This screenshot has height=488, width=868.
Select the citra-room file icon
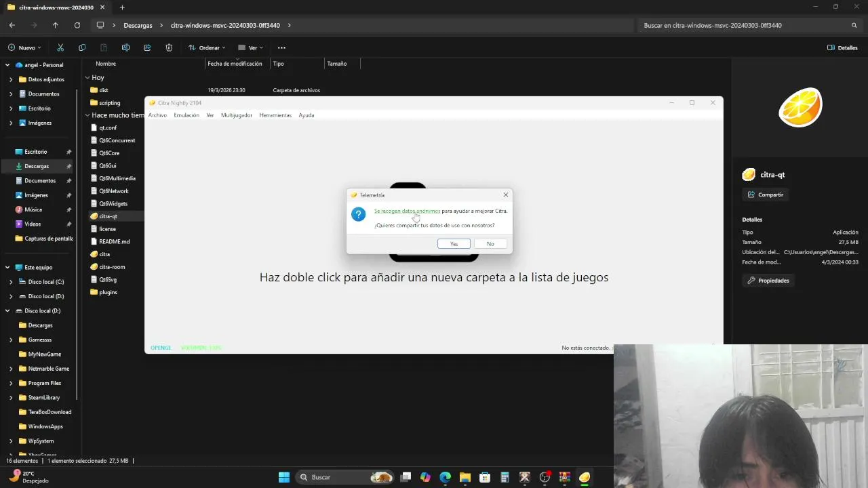pos(94,267)
